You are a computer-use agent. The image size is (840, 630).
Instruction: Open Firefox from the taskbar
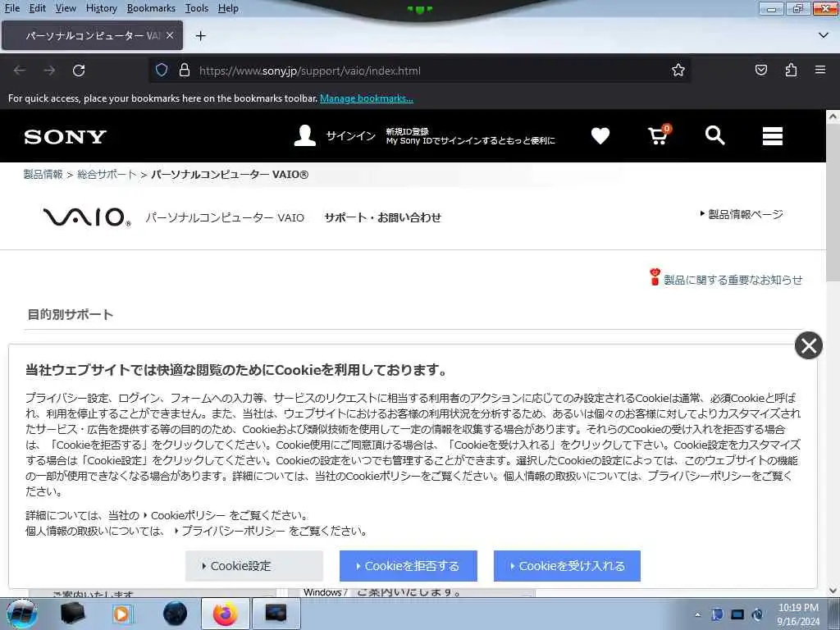point(226,614)
